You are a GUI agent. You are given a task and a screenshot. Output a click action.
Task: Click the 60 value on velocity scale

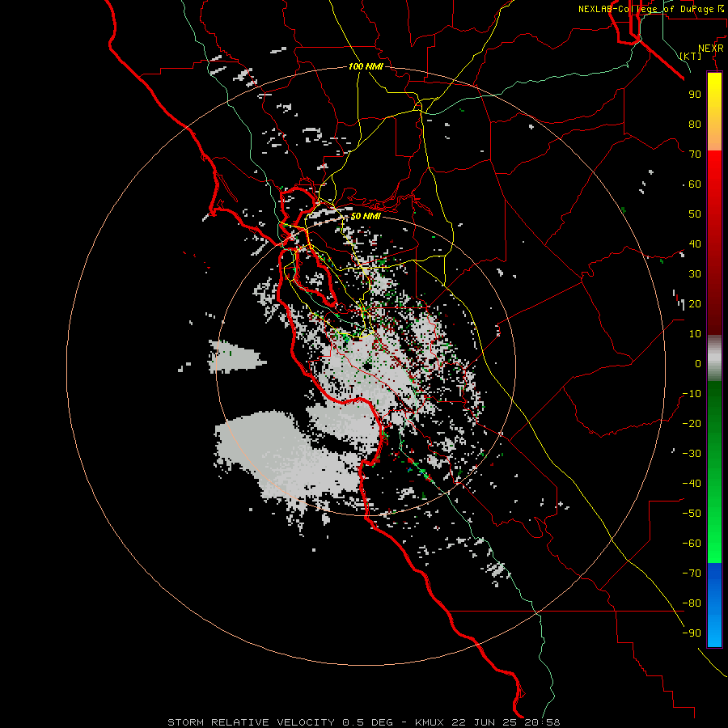pos(695,184)
